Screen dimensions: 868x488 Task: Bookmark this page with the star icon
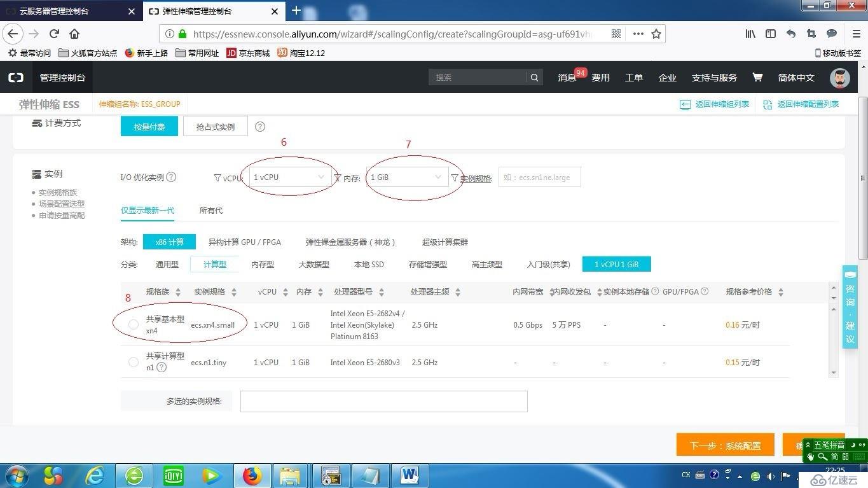coord(656,34)
